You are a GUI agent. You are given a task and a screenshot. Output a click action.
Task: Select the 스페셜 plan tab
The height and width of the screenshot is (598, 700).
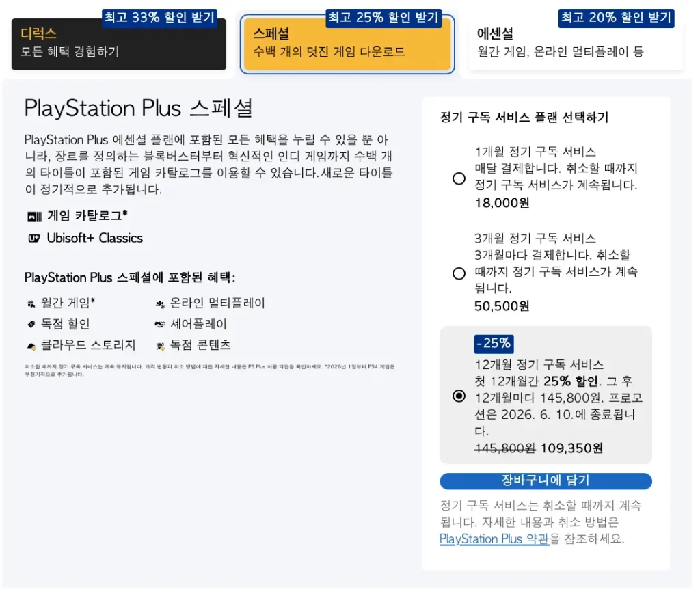pyautogui.click(x=347, y=44)
